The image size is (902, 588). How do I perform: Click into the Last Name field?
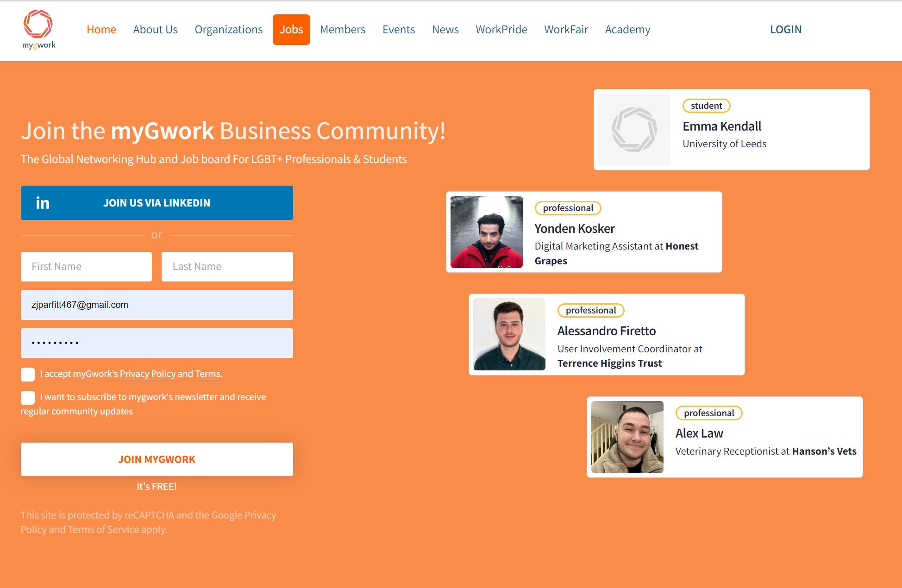click(x=227, y=267)
